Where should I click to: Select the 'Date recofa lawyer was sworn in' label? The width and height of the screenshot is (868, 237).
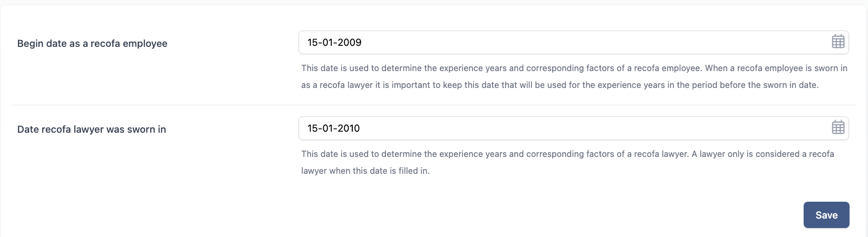[x=92, y=130]
